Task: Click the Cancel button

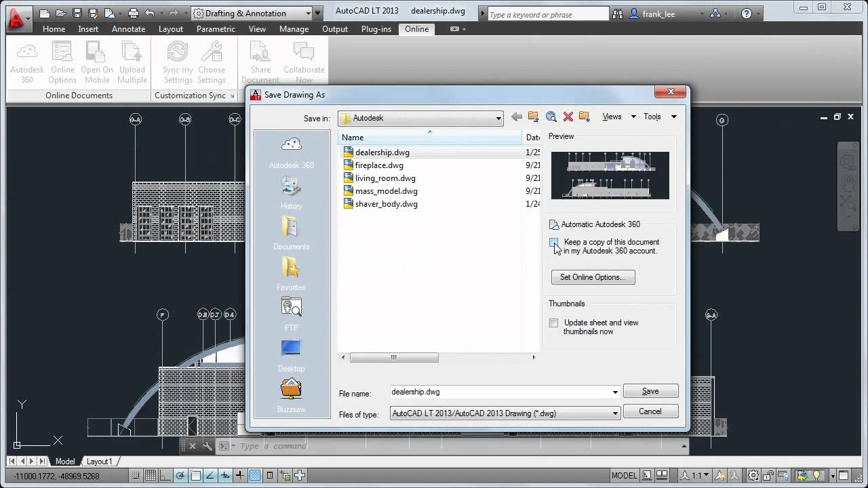Action: [x=650, y=411]
